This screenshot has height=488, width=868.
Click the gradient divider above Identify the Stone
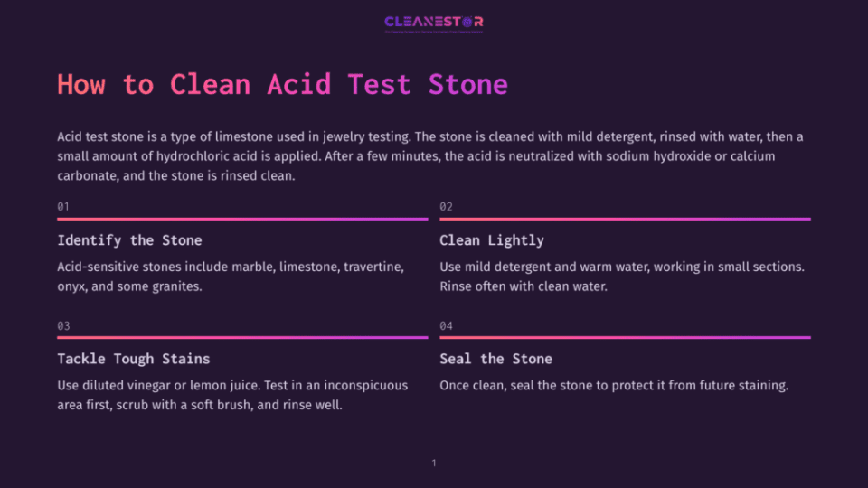[242, 219]
